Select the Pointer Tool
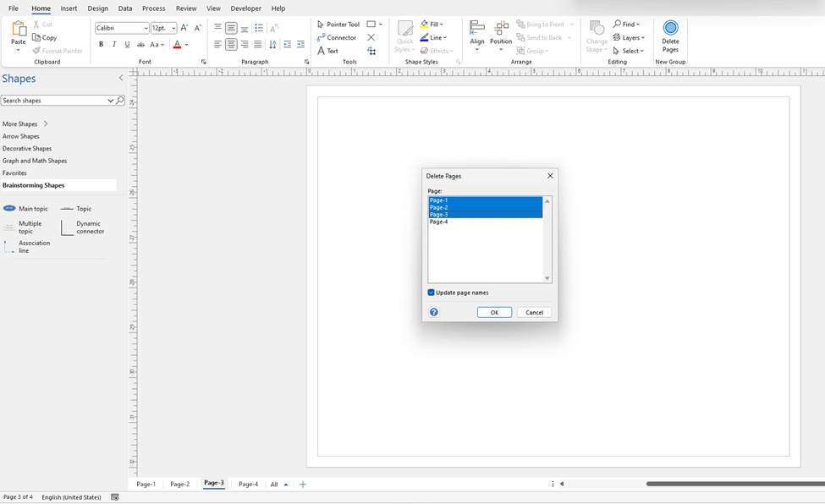 point(338,24)
